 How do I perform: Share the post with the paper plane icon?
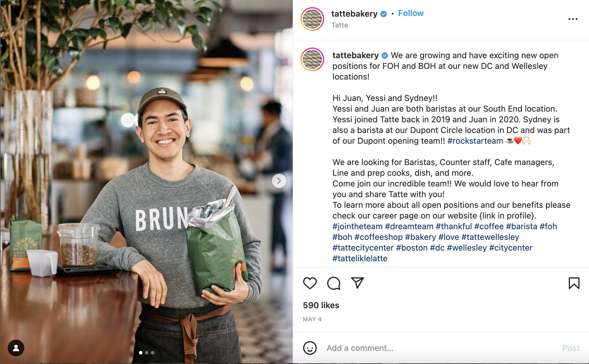(357, 283)
